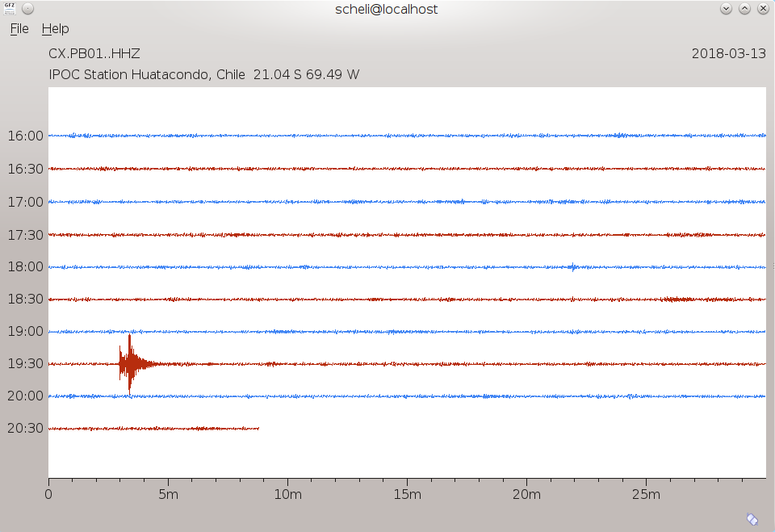
Task: Select the 16:00 blue trace row
Action: pos(404,136)
